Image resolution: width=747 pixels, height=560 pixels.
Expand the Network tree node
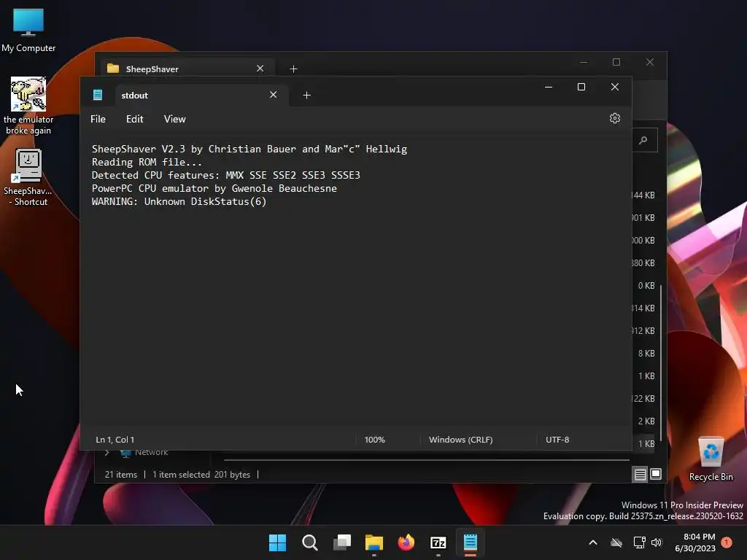(107, 452)
